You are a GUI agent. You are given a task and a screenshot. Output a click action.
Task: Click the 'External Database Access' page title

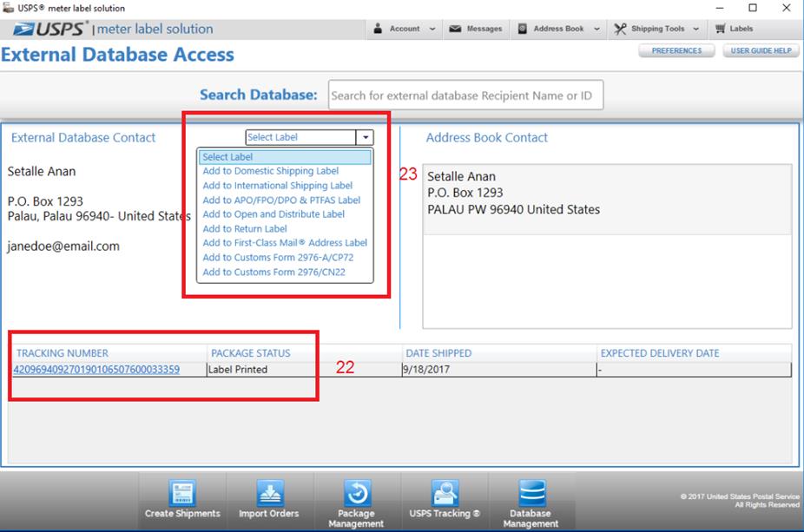tap(117, 55)
